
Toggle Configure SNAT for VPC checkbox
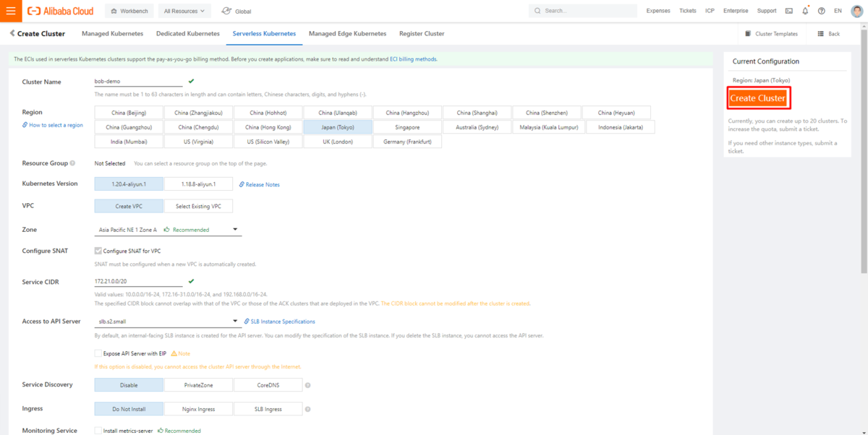coord(98,251)
